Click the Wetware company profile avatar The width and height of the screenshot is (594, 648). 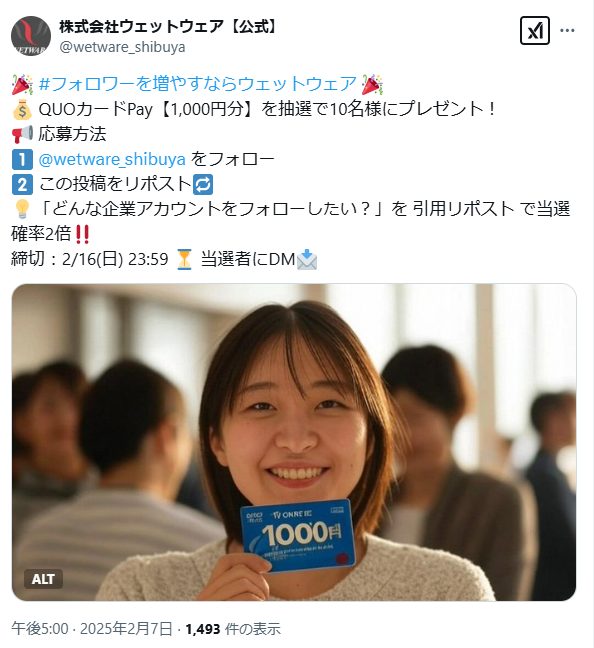(31, 36)
